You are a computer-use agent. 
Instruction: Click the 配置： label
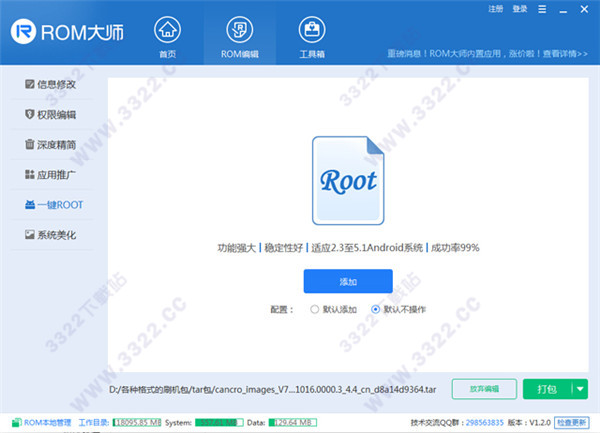tap(282, 309)
